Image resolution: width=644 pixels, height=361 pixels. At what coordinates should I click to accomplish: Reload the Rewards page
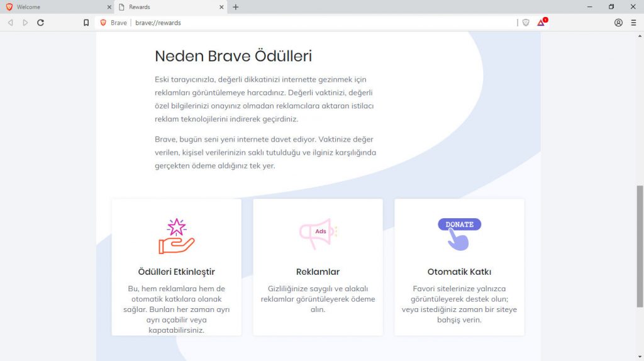tap(40, 23)
